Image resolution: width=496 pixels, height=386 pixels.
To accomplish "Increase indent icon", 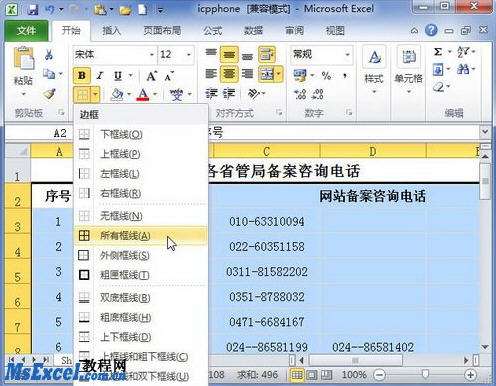I will 229,94.
